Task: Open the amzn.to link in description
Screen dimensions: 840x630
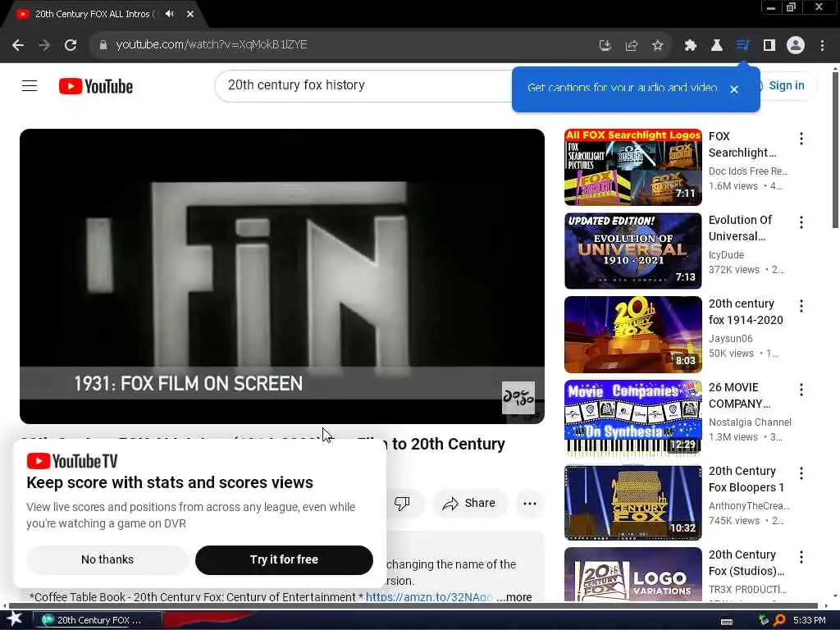Action: pyautogui.click(x=428, y=597)
